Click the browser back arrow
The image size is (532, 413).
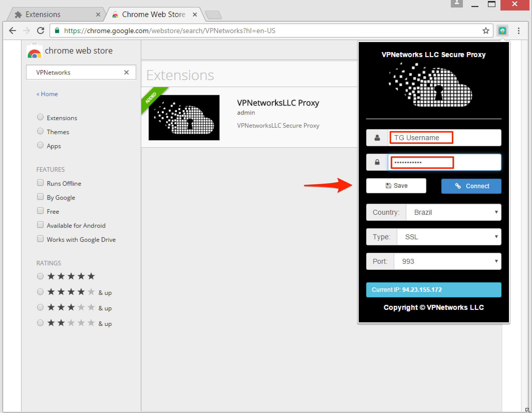click(x=13, y=31)
